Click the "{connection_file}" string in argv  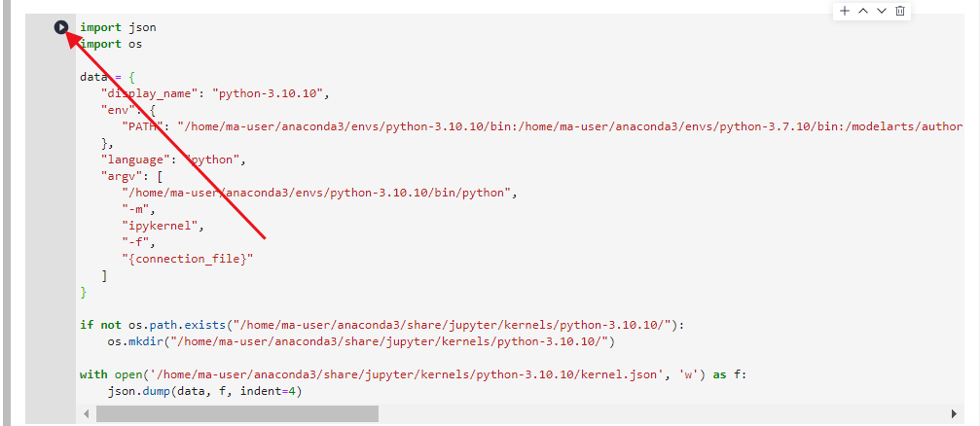pos(187,258)
